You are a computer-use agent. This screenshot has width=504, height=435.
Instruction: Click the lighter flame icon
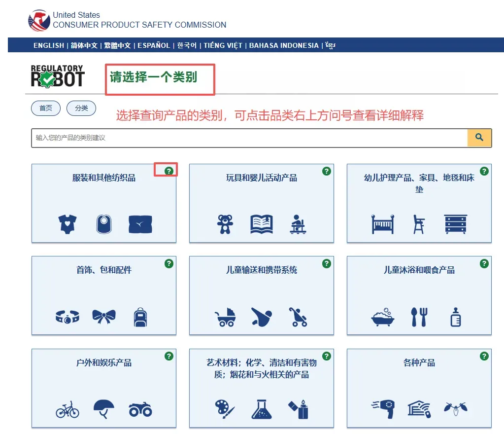298,409
